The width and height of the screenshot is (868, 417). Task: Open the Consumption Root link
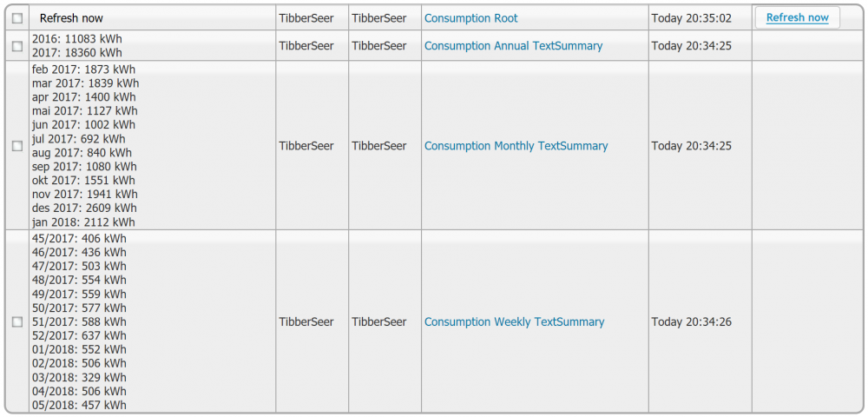pyautogui.click(x=470, y=18)
